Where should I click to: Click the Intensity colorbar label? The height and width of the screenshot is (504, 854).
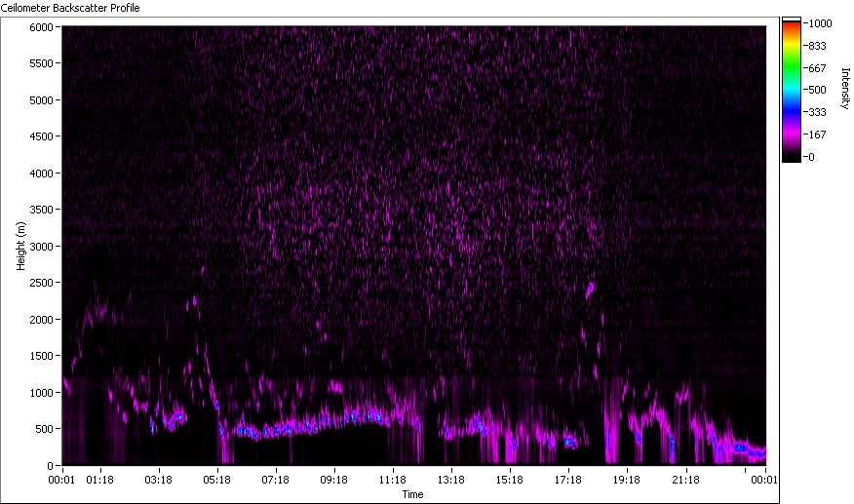(x=845, y=89)
